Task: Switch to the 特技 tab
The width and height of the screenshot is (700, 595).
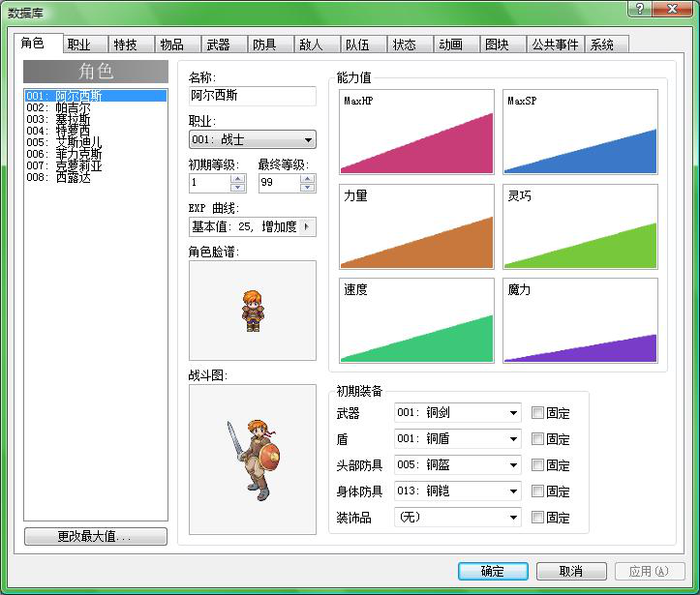Action: pyautogui.click(x=132, y=45)
